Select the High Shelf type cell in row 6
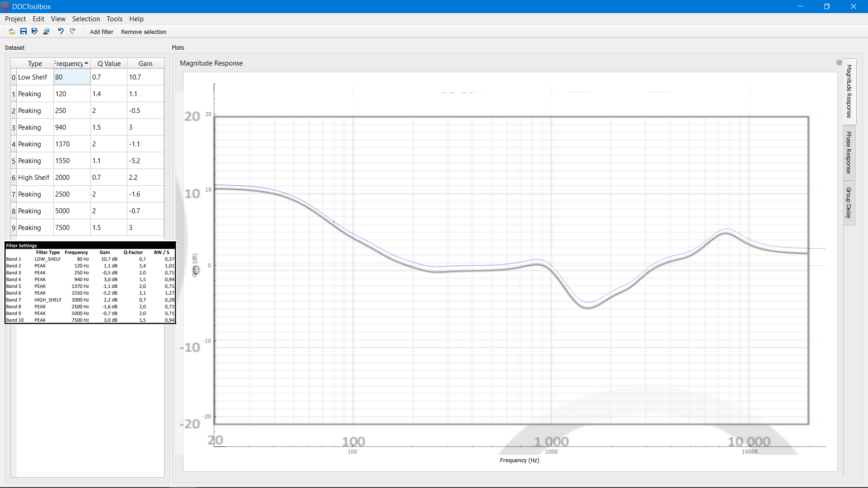 point(34,178)
